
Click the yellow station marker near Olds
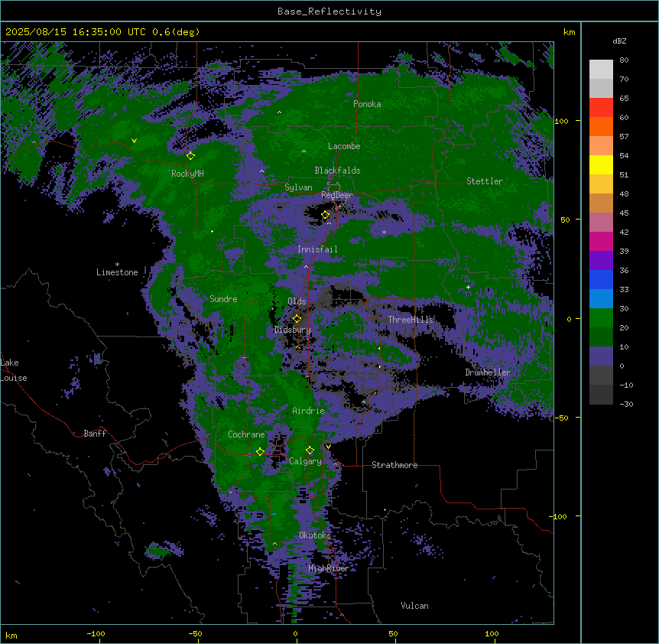297,318
